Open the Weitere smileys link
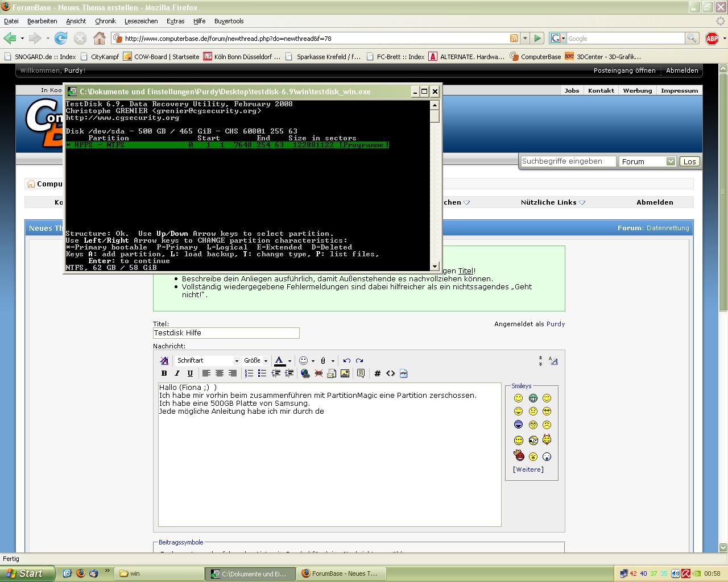The image size is (728, 582). pyautogui.click(x=528, y=469)
